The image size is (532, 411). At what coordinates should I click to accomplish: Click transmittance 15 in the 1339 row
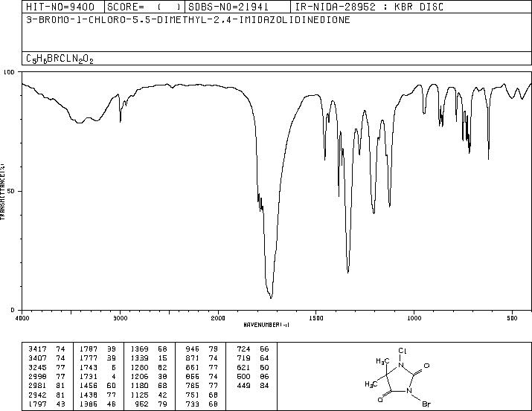click(162, 357)
